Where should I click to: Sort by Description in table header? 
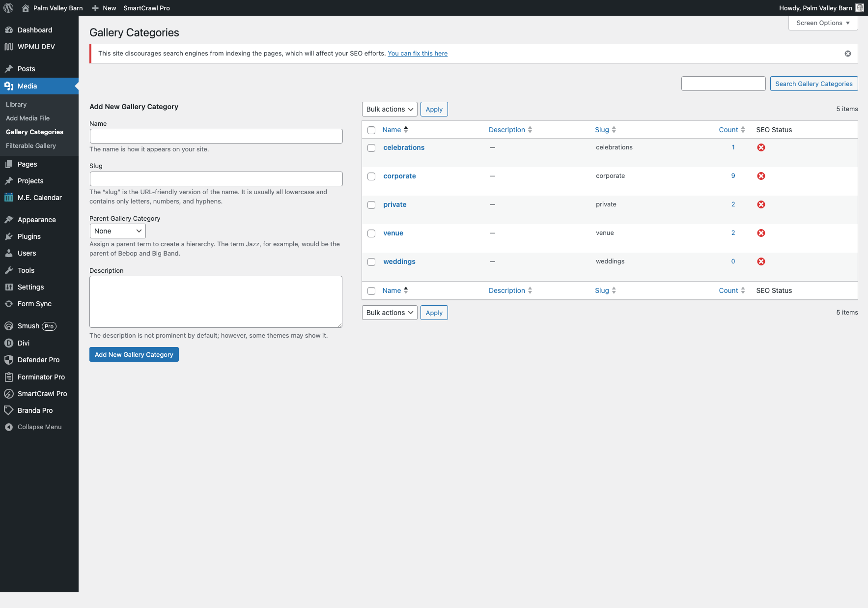tap(510, 130)
